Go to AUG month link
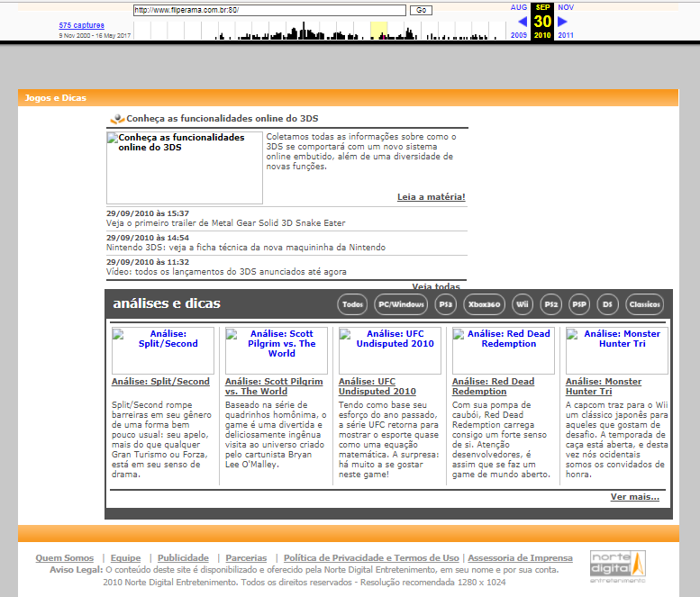The image size is (700, 597). click(519, 7)
